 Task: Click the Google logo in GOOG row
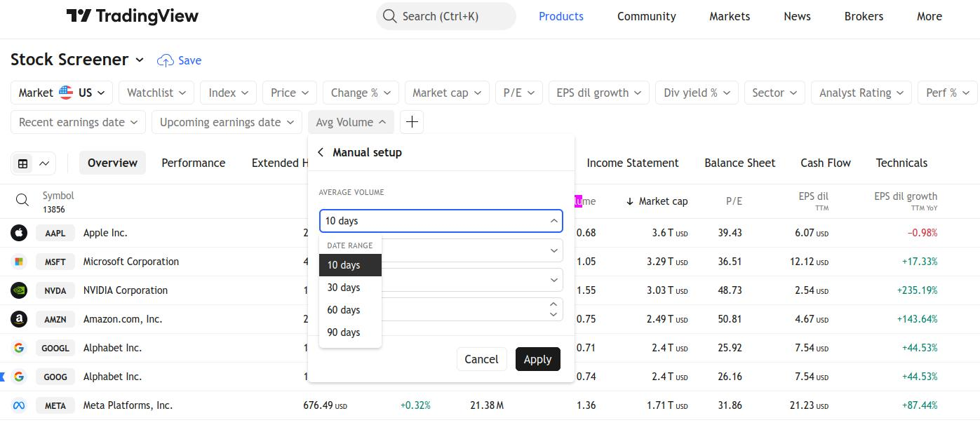19,377
